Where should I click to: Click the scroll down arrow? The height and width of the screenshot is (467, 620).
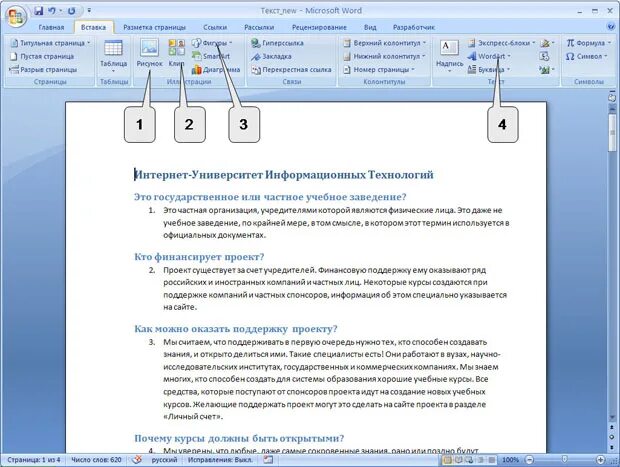pyautogui.click(x=612, y=418)
